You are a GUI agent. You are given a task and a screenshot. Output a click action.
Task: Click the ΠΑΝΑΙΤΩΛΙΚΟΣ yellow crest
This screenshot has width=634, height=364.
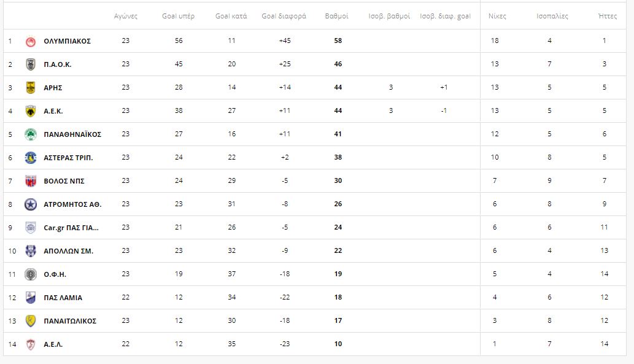coord(31,321)
